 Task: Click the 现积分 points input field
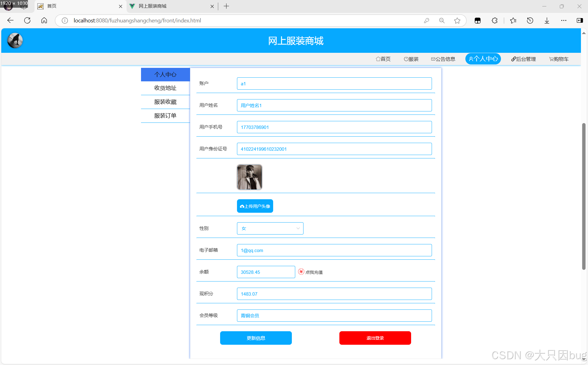coord(334,294)
